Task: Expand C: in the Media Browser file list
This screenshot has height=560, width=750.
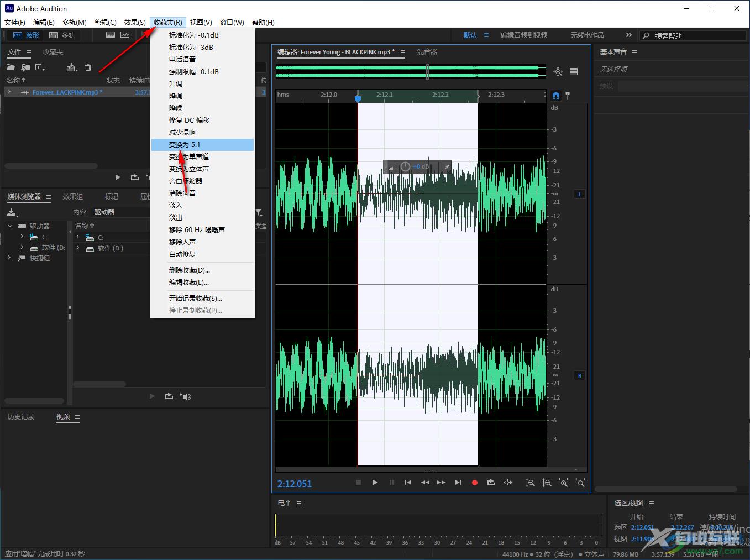Action: [x=78, y=237]
